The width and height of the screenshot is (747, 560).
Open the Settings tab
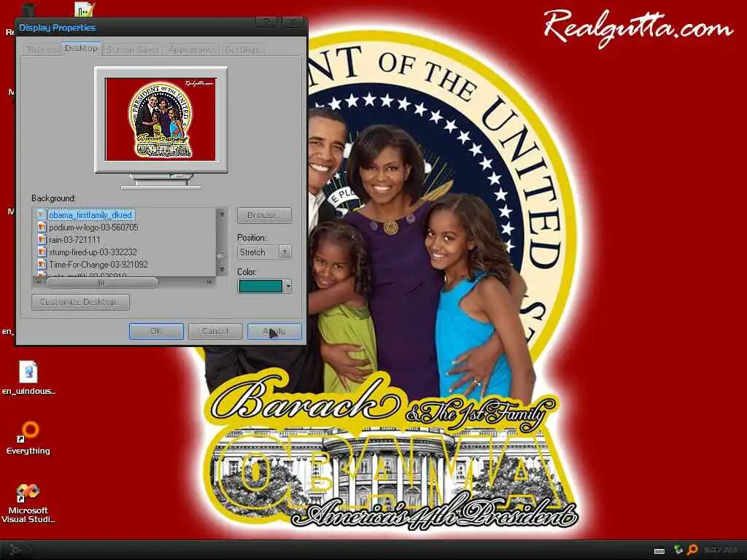[x=242, y=50]
